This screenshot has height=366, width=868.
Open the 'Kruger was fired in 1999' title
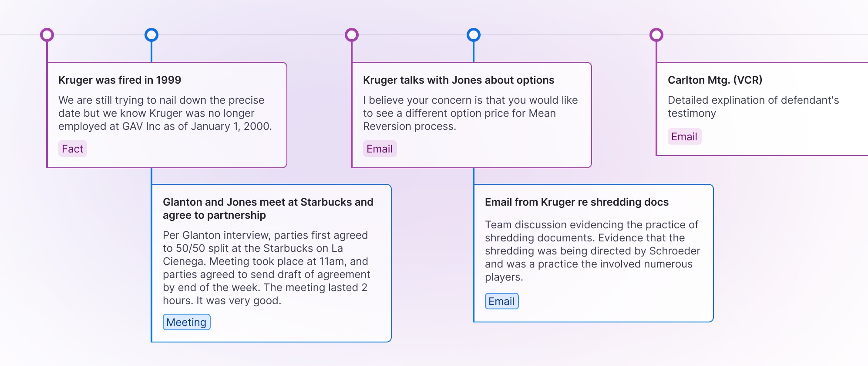tap(120, 80)
